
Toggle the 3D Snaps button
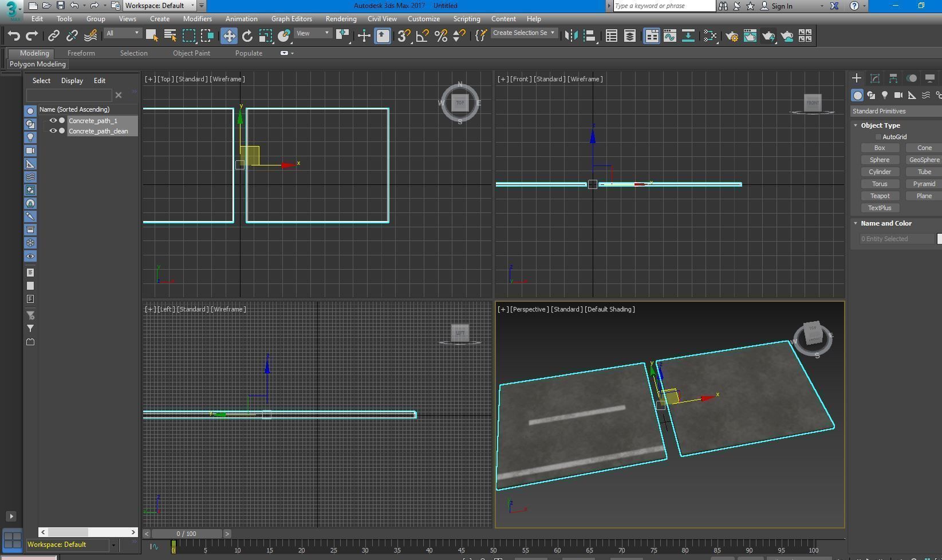[x=404, y=36]
